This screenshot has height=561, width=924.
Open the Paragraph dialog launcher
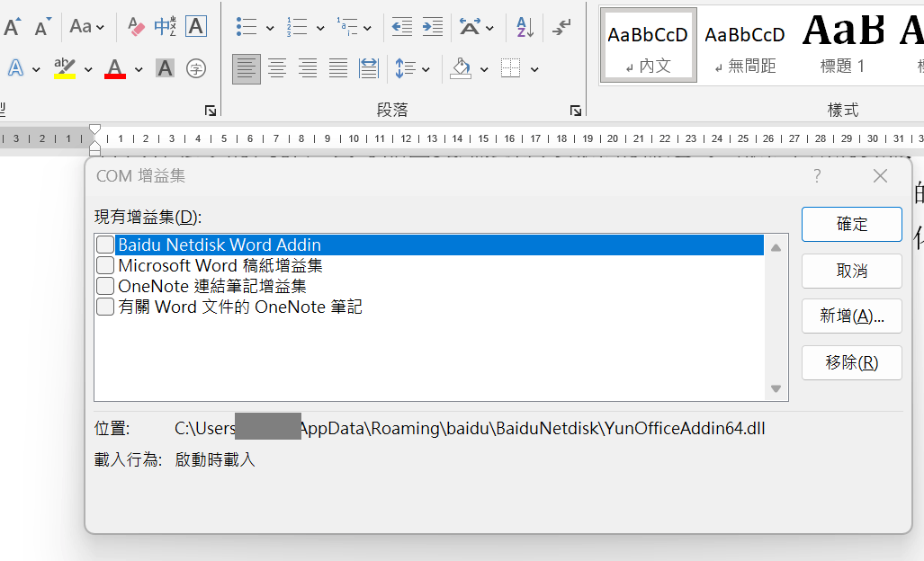[576, 110]
